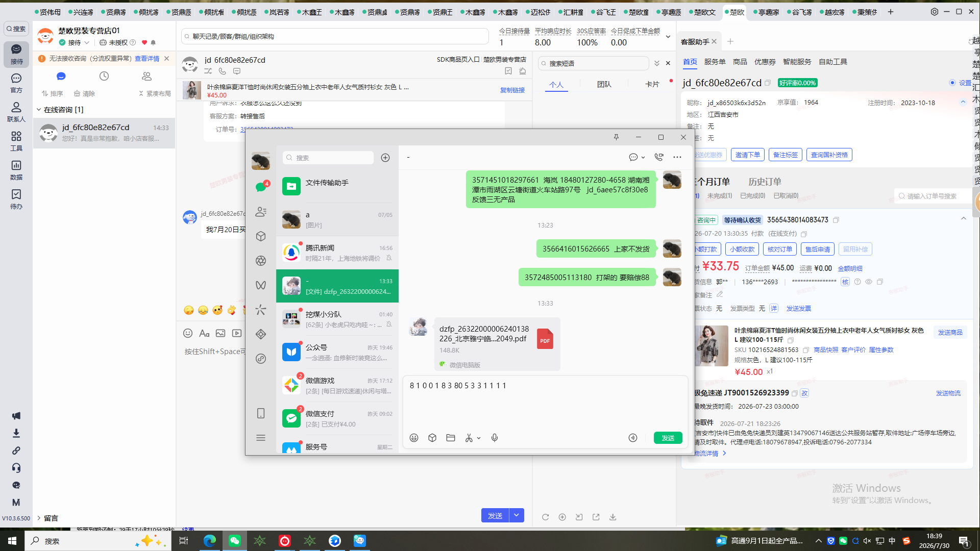Expand the phrase panel collapse chevrons

pos(657,63)
